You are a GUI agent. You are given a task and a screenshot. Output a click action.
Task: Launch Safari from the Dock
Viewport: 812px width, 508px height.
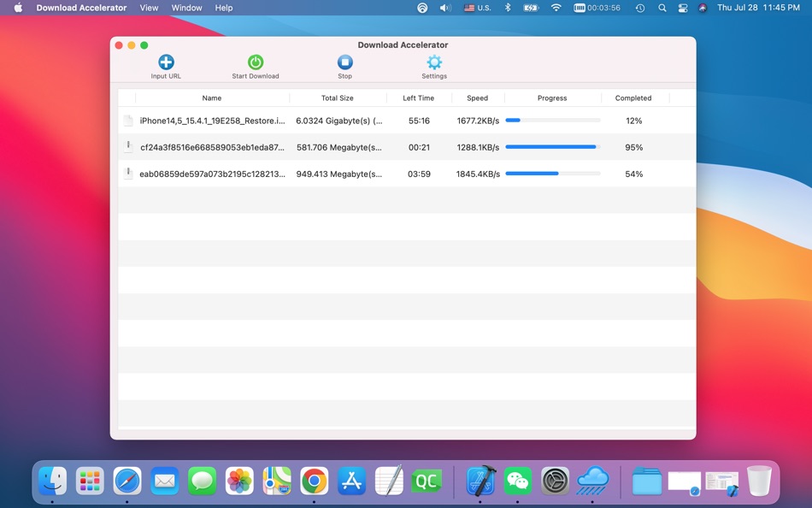tap(127, 481)
